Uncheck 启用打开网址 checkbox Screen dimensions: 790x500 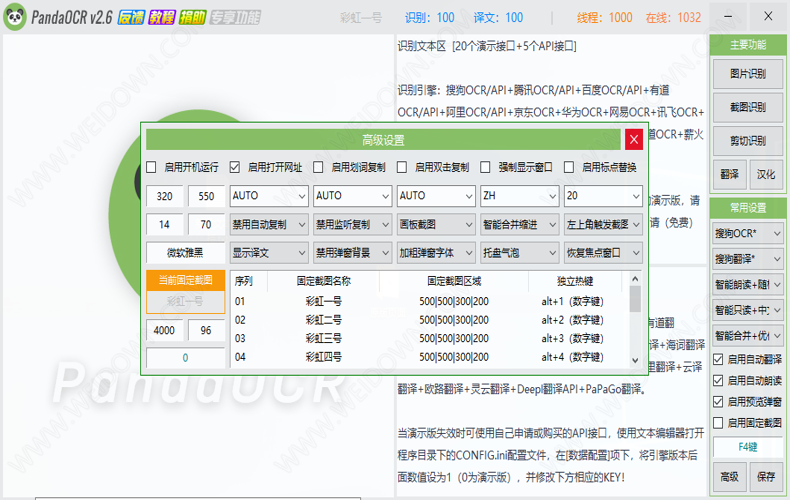235,167
